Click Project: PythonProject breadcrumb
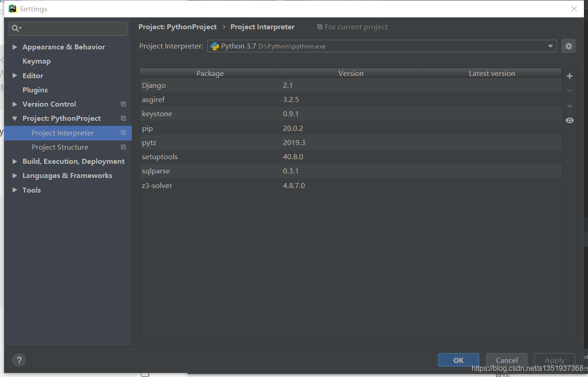 (x=177, y=27)
